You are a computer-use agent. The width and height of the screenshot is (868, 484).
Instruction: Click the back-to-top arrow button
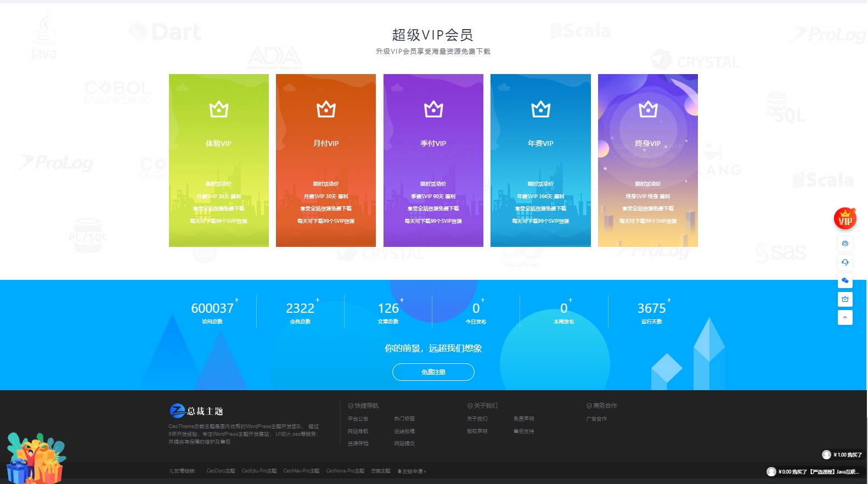845,317
